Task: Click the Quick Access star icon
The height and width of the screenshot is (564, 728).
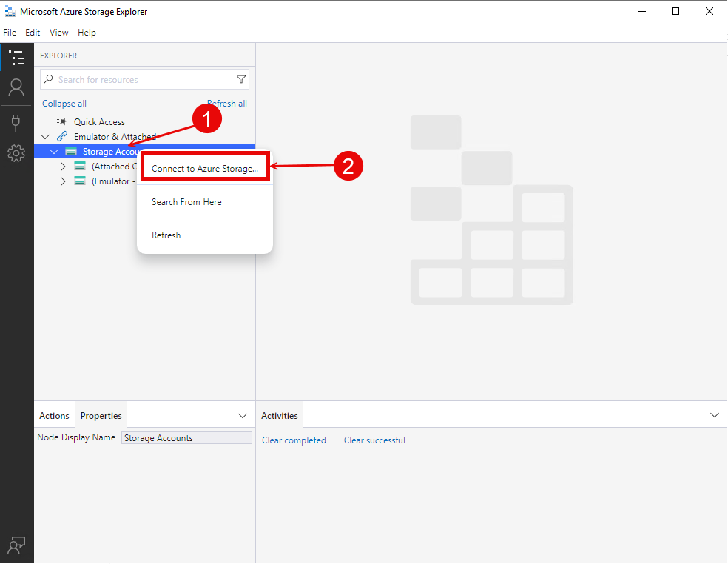Action: point(62,121)
